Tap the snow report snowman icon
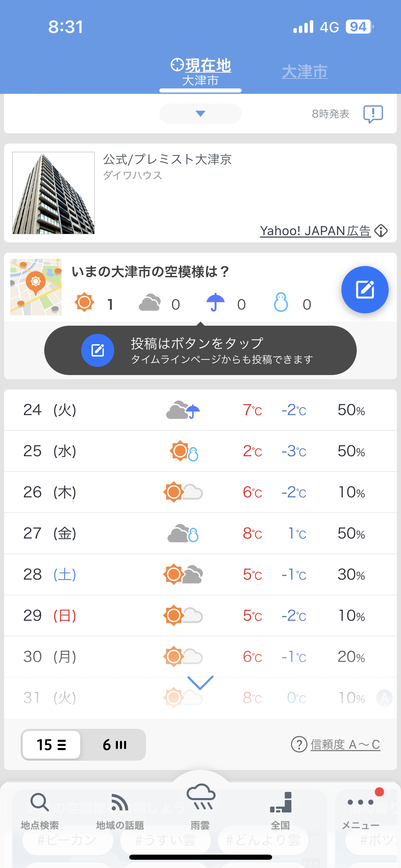 point(281,302)
